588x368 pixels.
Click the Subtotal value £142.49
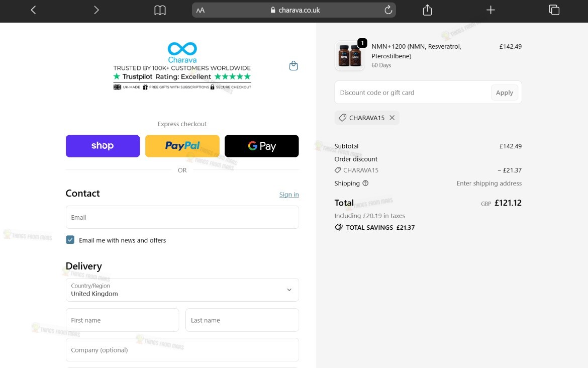[x=511, y=146]
